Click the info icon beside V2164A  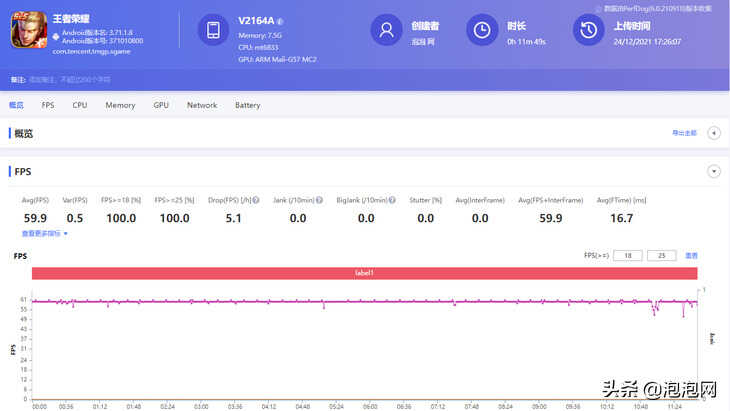[x=280, y=20]
